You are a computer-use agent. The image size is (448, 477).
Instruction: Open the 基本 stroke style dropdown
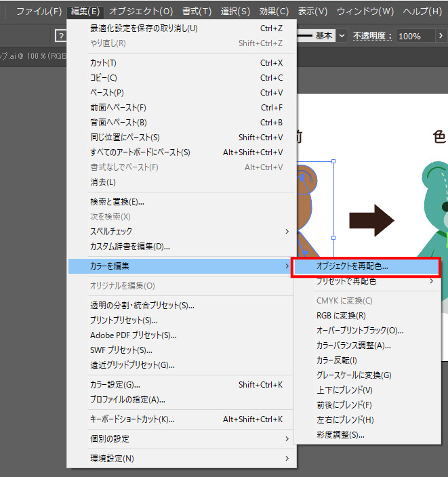coord(342,36)
